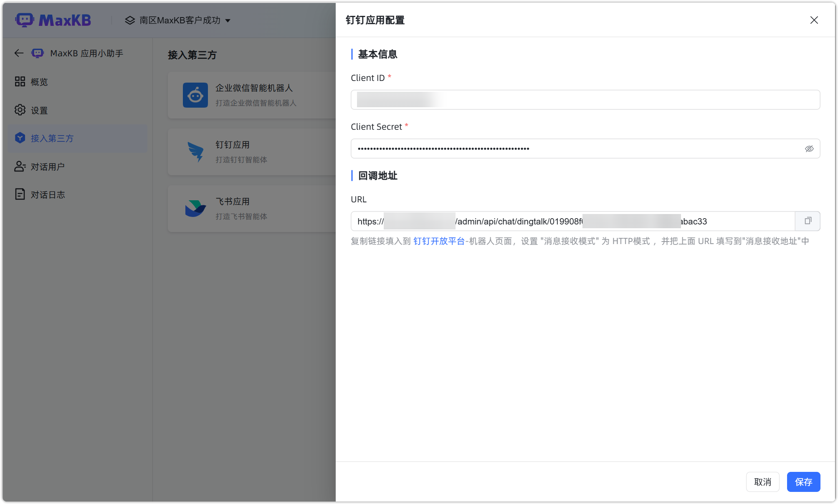
Task: Click the 接入第三方 sidebar icon
Action: click(20, 138)
